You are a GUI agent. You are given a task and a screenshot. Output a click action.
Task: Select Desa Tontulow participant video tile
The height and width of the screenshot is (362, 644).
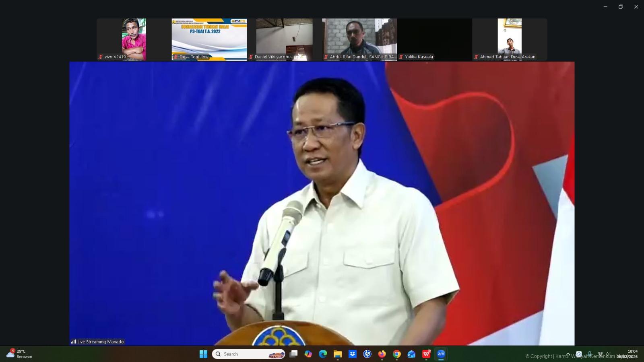coord(209,39)
